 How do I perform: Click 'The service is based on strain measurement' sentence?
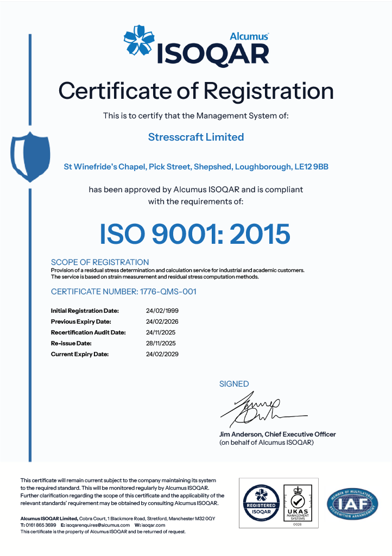tap(155, 277)
